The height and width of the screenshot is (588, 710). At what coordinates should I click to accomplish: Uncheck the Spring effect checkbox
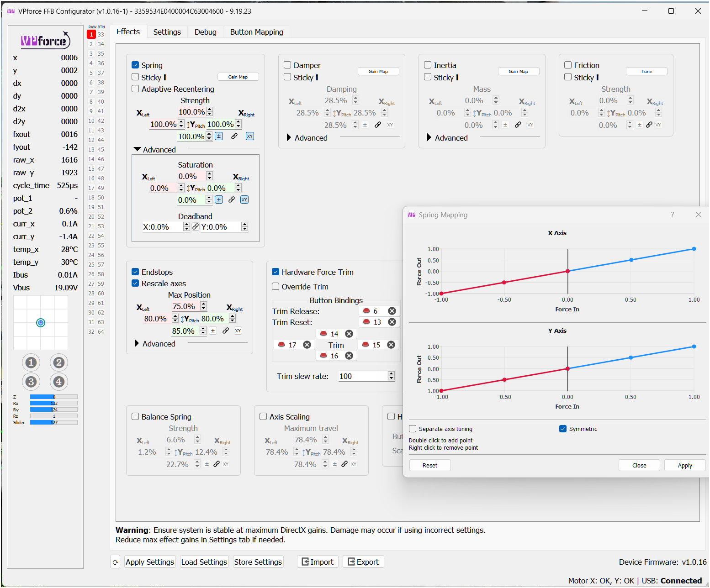[135, 65]
